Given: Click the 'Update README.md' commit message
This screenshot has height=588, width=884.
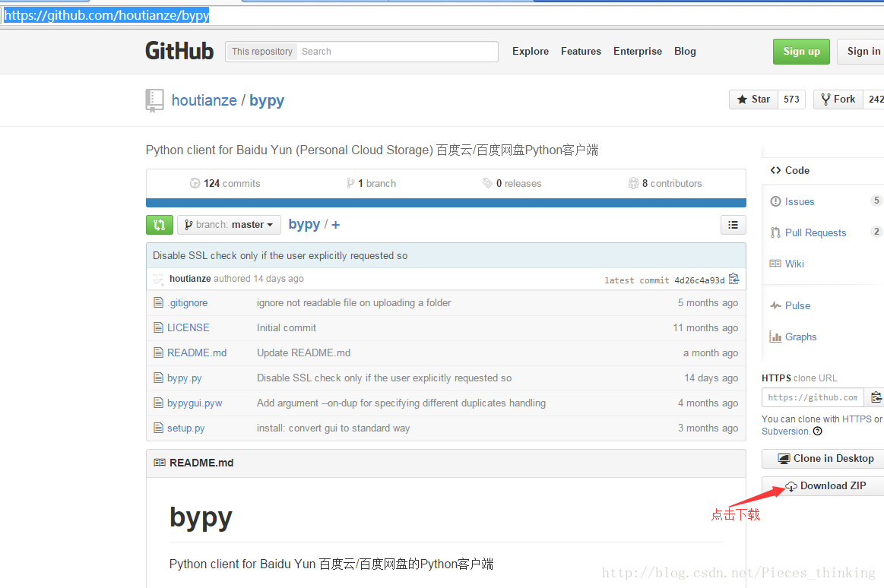Looking at the screenshot, I should 304,353.
